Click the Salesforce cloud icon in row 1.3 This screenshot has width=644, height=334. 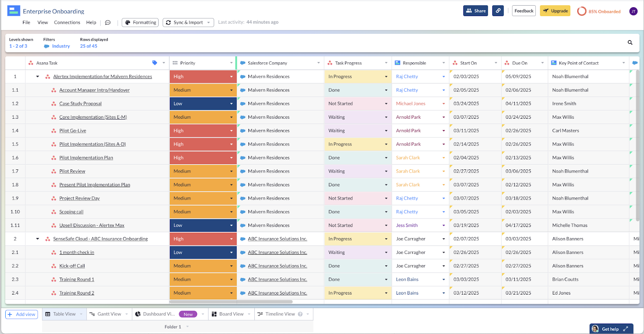coord(243,117)
